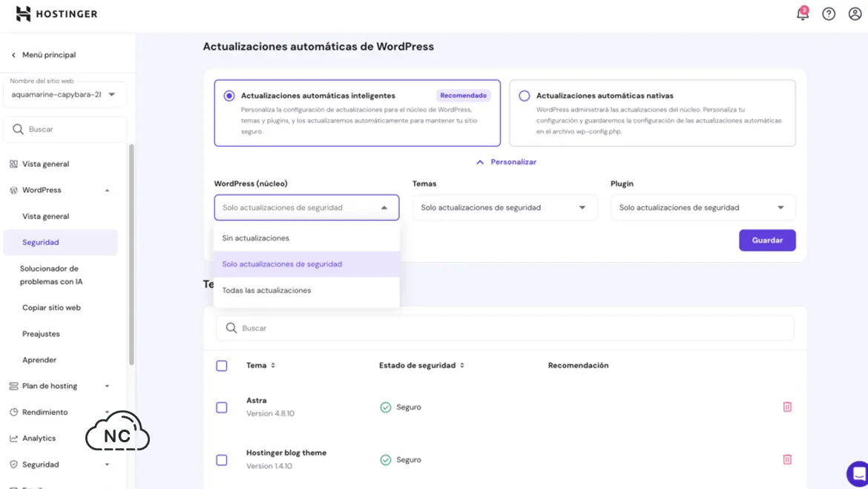
Task: Choose Todas las actualizaciones option
Action: coord(306,290)
